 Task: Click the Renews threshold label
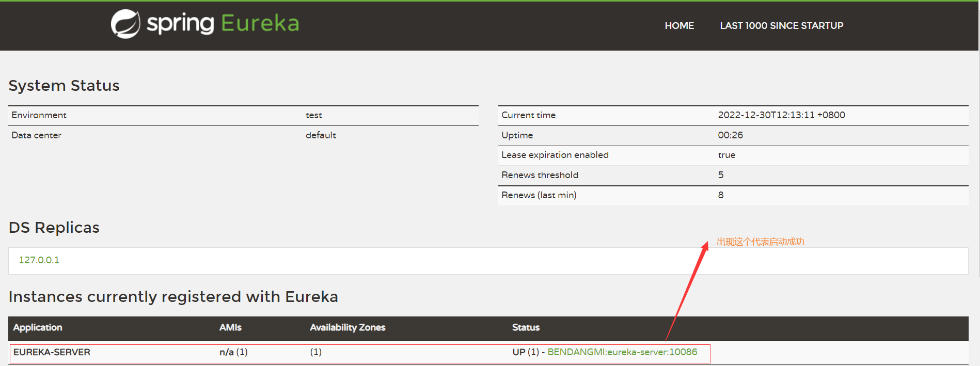click(x=540, y=175)
